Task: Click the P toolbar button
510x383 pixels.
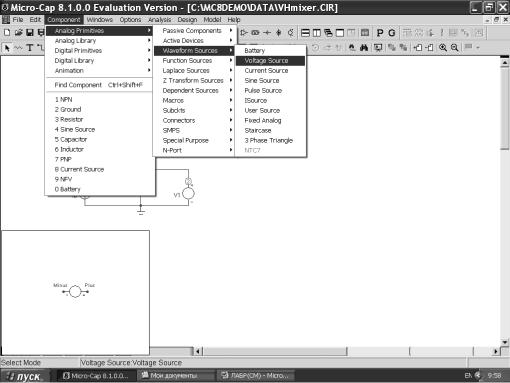Action: click(380, 33)
